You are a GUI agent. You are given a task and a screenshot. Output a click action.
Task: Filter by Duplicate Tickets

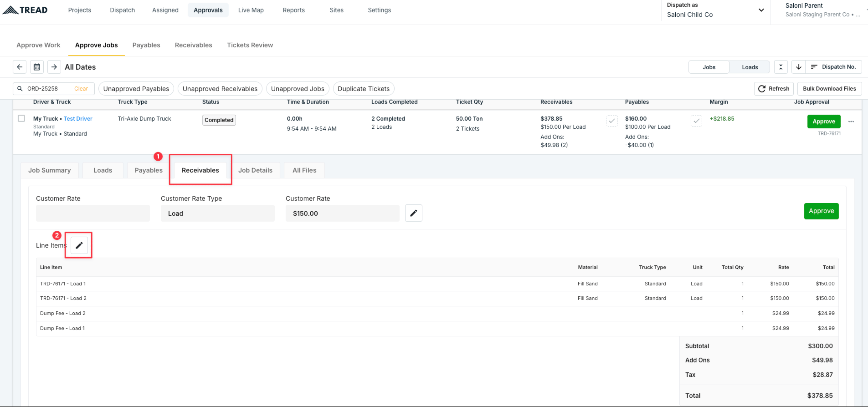pos(364,89)
